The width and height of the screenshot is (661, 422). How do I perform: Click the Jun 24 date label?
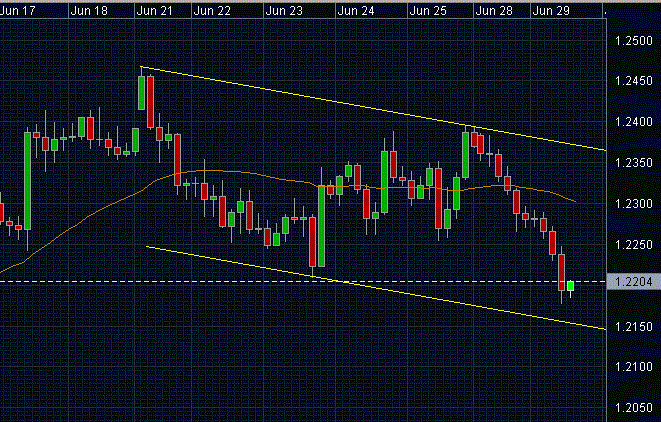[356, 11]
